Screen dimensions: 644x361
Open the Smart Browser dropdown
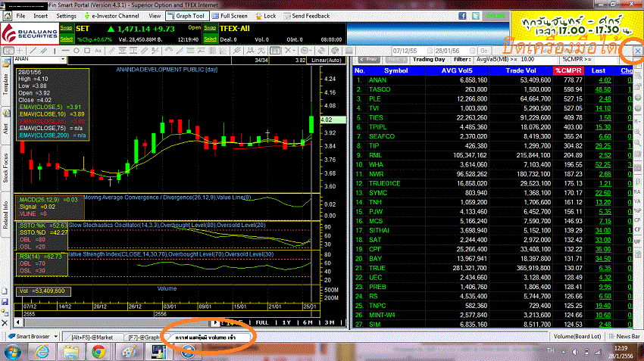[55, 336]
